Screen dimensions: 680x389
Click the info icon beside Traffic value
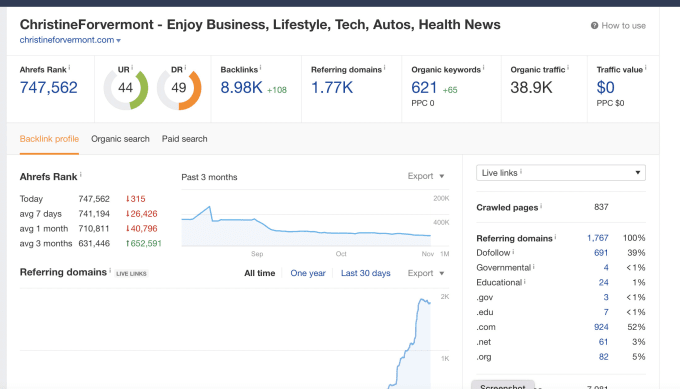click(x=645, y=68)
